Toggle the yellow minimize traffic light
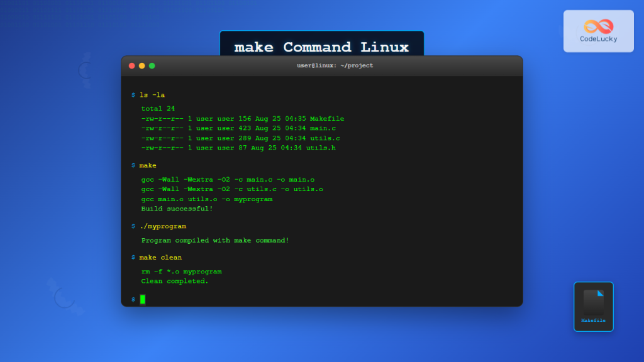644x362 pixels. pyautogui.click(x=142, y=65)
